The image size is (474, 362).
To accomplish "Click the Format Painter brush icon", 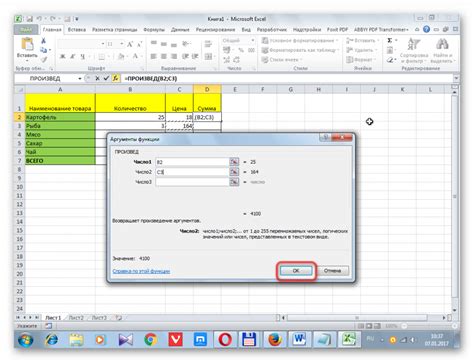I will (43, 59).
